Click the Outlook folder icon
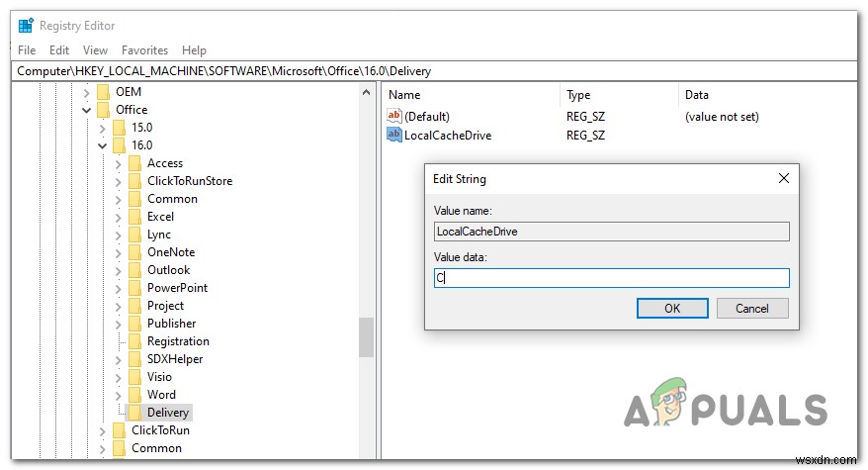This screenshot has width=868, height=470. pyautogui.click(x=134, y=270)
